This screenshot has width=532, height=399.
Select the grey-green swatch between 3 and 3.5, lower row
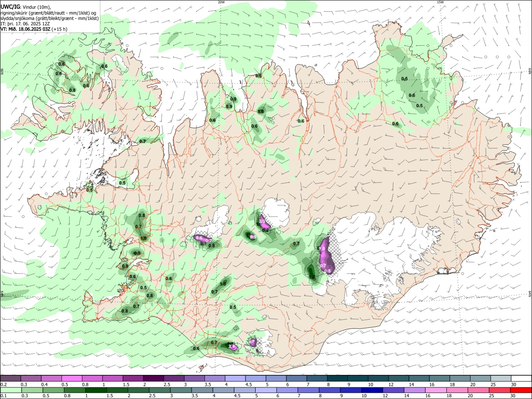(181, 390)
